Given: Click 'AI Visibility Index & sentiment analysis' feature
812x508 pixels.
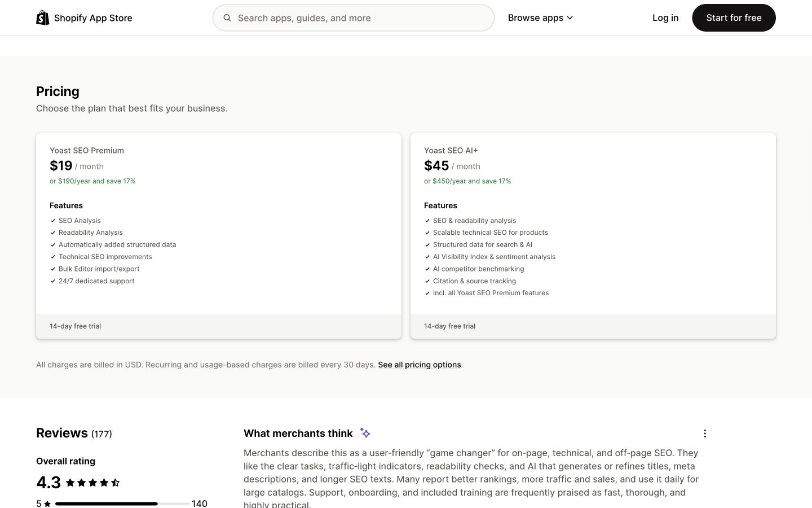Looking at the screenshot, I should [494, 257].
